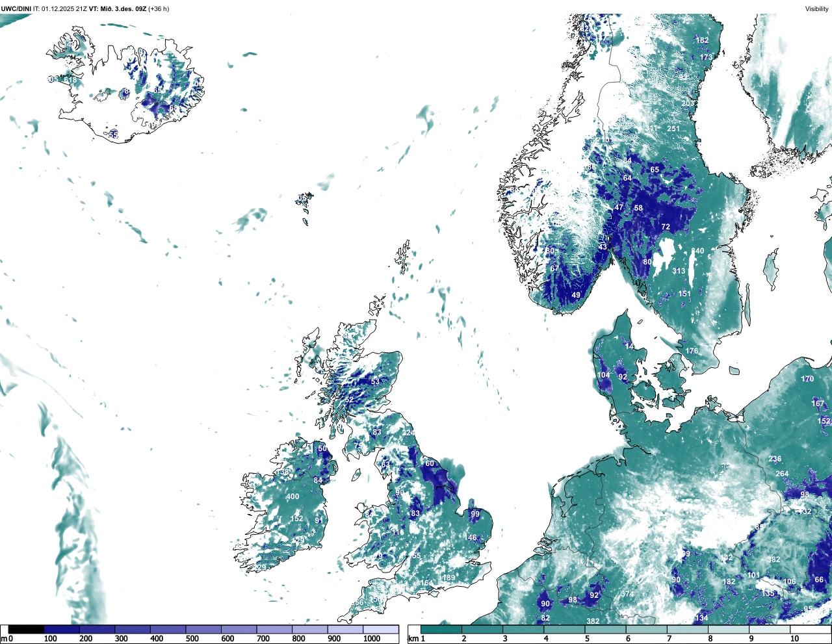Click the '236' value over Poland

pyautogui.click(x=775, y=459)
